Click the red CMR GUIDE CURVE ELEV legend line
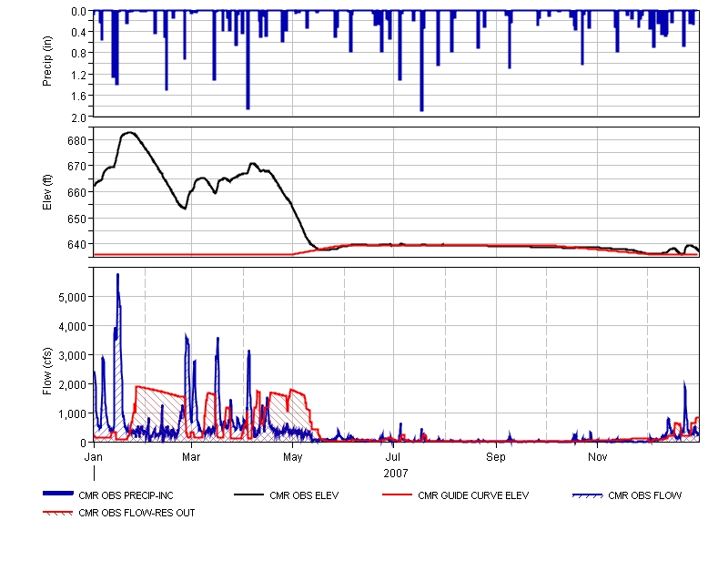This screenshot has height=571, width=728. coord(398,496)
